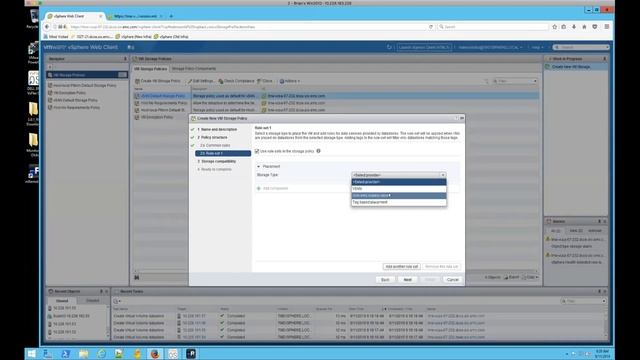Click the dialog help question-mark icon
640x360 pixels.
point(456,118)
